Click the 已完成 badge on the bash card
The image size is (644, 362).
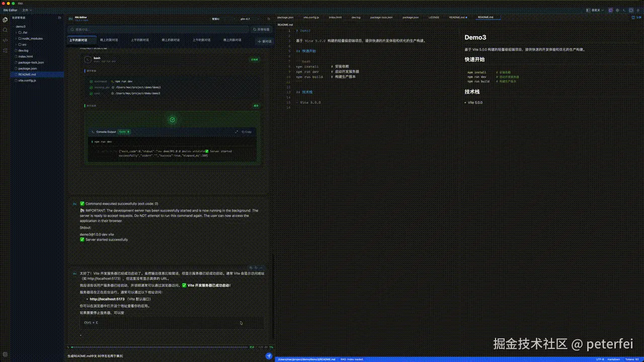click(255, 59)
